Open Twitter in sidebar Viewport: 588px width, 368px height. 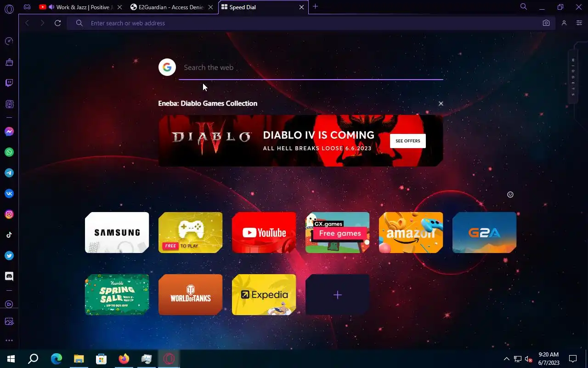click(9, 256)
